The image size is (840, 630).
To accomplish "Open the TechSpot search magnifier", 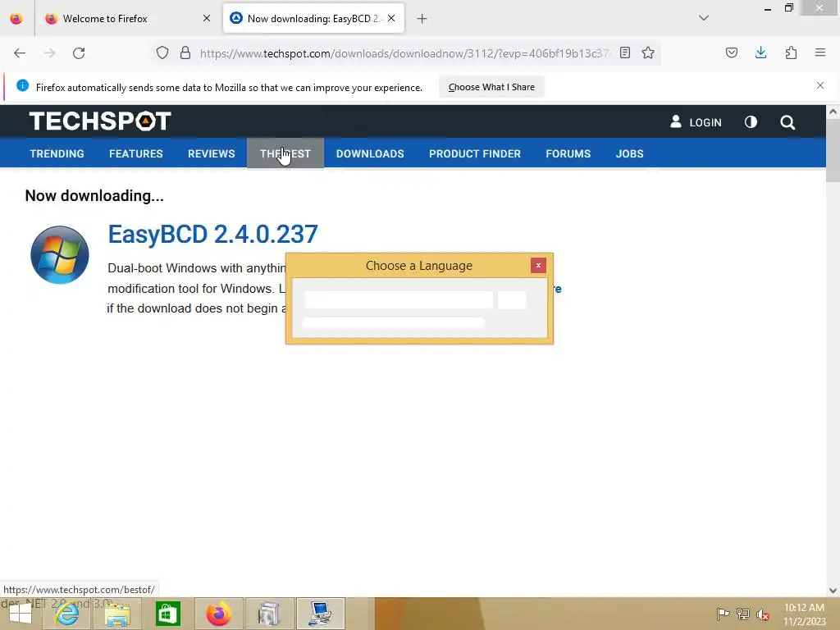I will tap(787, 122).
